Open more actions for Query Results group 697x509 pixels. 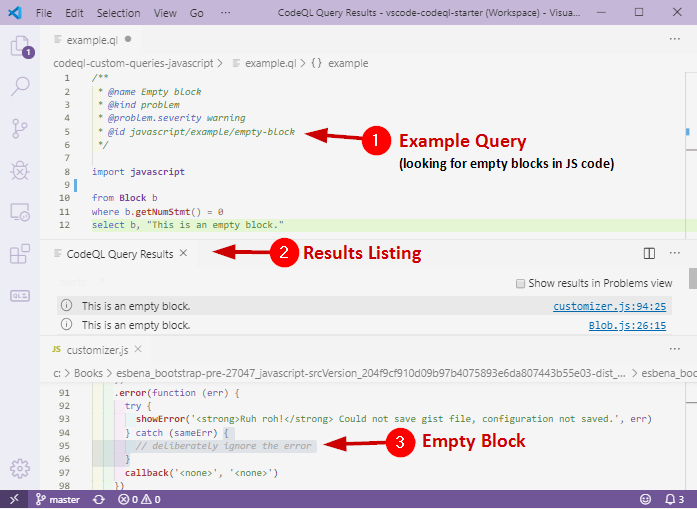(x=675, y=253)
